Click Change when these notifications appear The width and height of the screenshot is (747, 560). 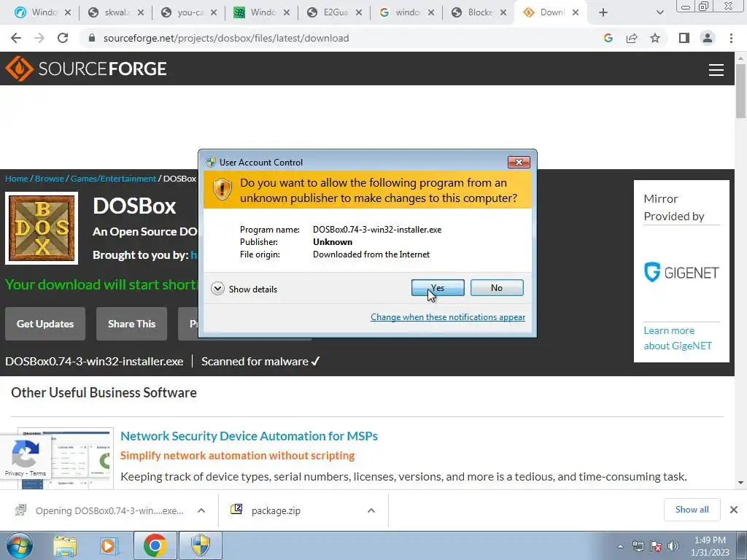[448, 317]
